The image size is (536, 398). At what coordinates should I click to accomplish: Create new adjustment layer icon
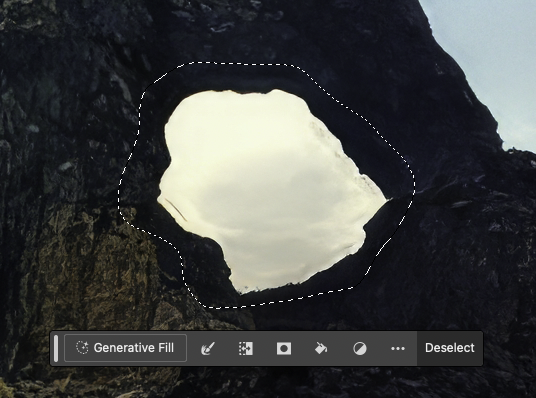[x=360, y=349]
